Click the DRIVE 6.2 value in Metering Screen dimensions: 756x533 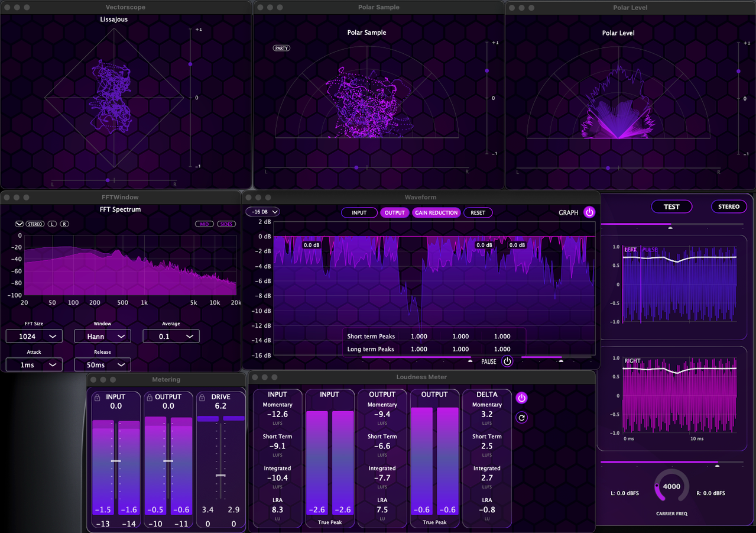(x=220, y=406)
